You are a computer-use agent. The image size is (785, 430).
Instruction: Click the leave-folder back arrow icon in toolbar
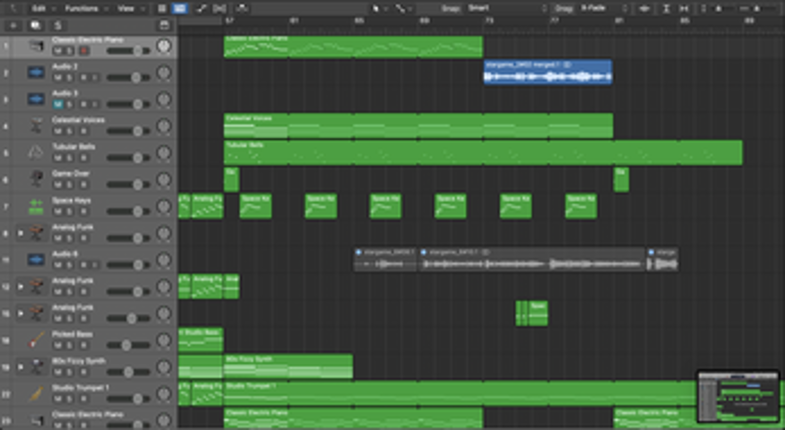point(13,9)
